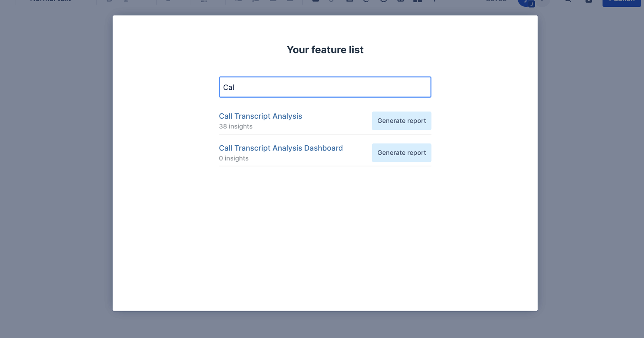Click the insert table icon
The height and width of the screenshot is (338, 644).
[x=401, y=1]
